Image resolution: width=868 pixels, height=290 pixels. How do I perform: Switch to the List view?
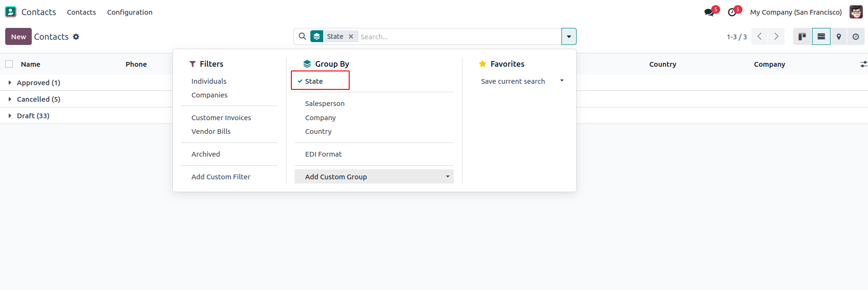pos(821,36)
